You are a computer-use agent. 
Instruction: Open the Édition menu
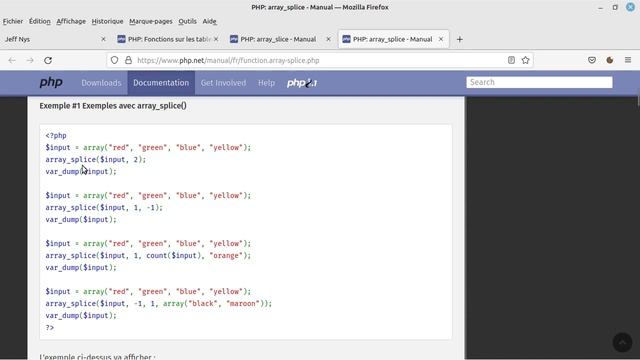click(40, 21)
